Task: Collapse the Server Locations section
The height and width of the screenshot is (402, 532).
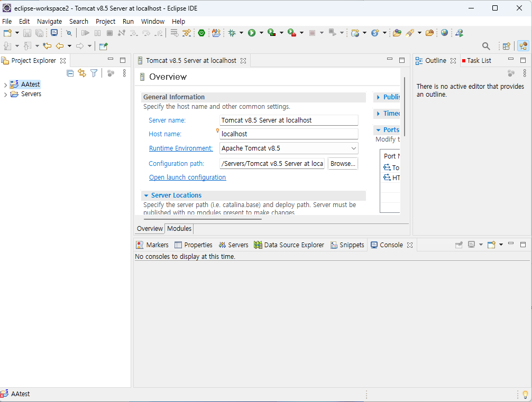Action: 146,195
